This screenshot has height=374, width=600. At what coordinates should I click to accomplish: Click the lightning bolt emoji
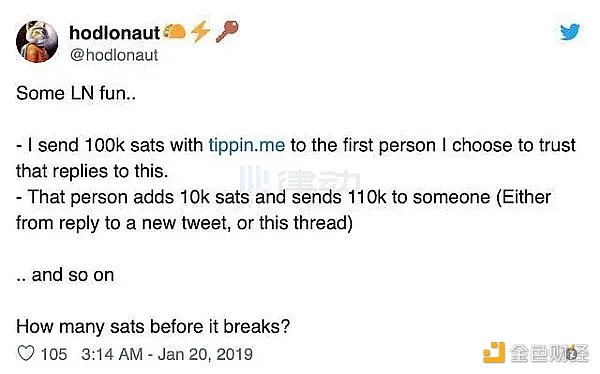[200, 31]
